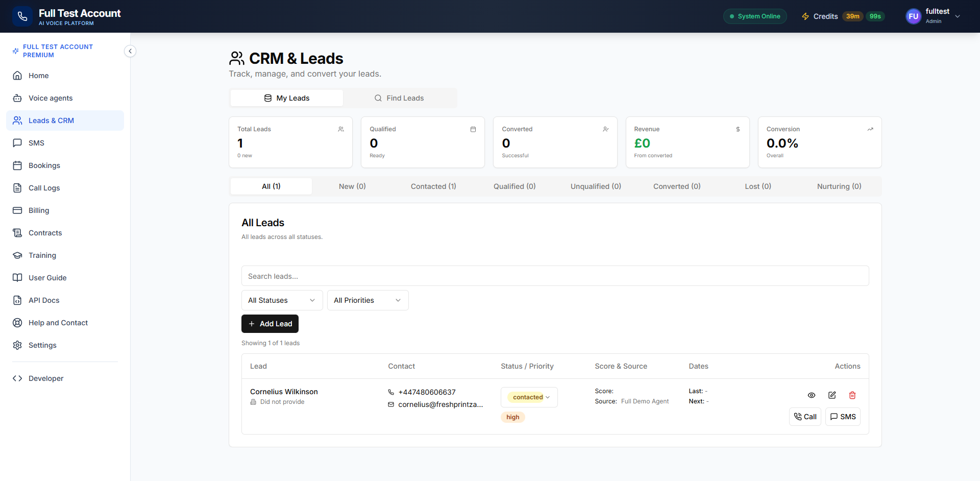Open the Bookings section
980x481 pixels.
point(43,165)
